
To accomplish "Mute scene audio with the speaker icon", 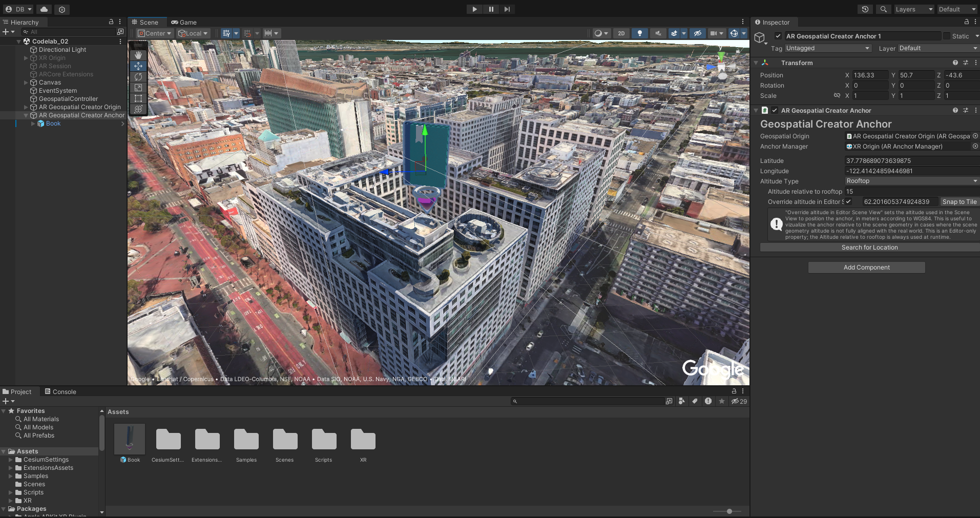I will tap(658, 33).
